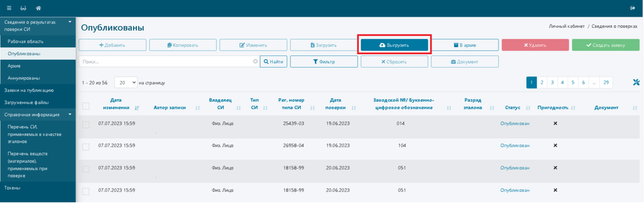Click the Изменить button
The image size is (644, 204).
[x=253, y=45]
